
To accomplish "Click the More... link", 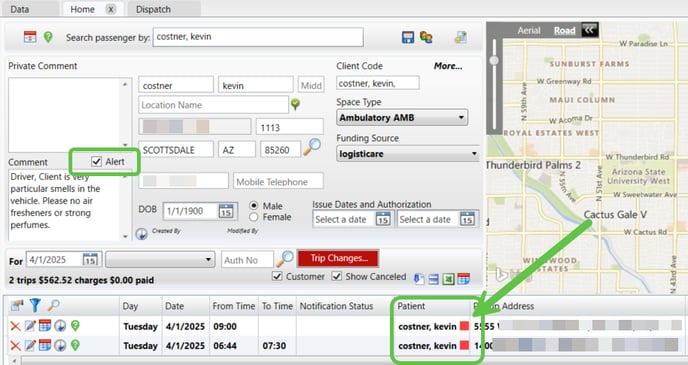I will click(448, 66).
